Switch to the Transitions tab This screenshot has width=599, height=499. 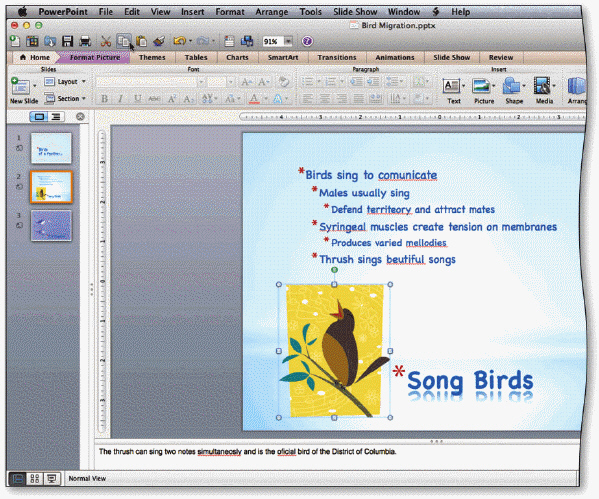pyautogui.click(x=337, y=57)
